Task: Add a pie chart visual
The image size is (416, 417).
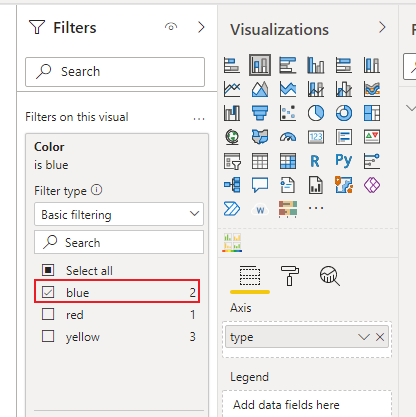Action: coord(316,113)
